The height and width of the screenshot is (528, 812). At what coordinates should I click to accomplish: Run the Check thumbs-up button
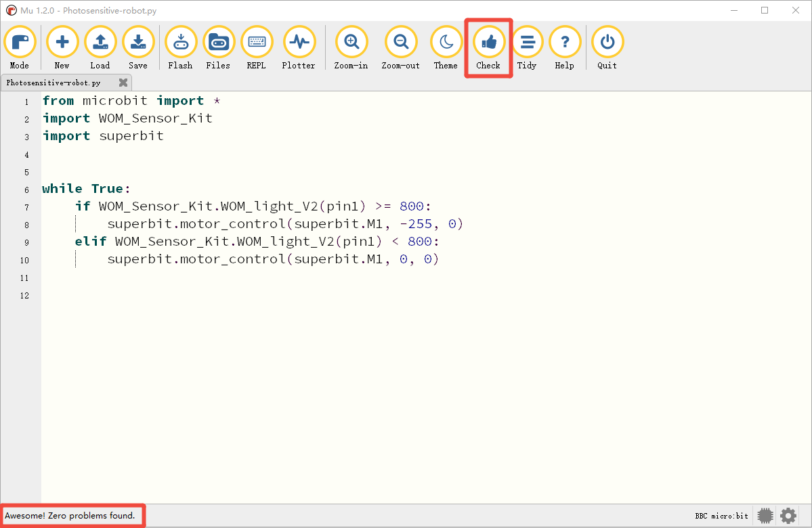[x=488, y=47]
